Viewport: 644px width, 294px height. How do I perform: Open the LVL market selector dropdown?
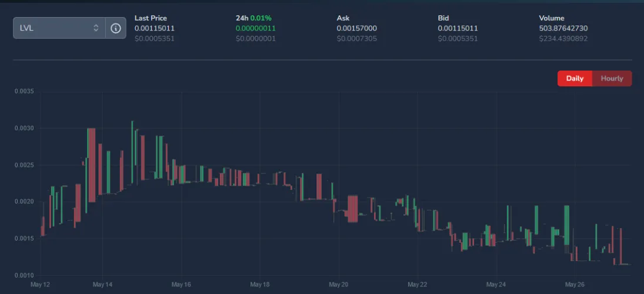[x=59, y=28]
